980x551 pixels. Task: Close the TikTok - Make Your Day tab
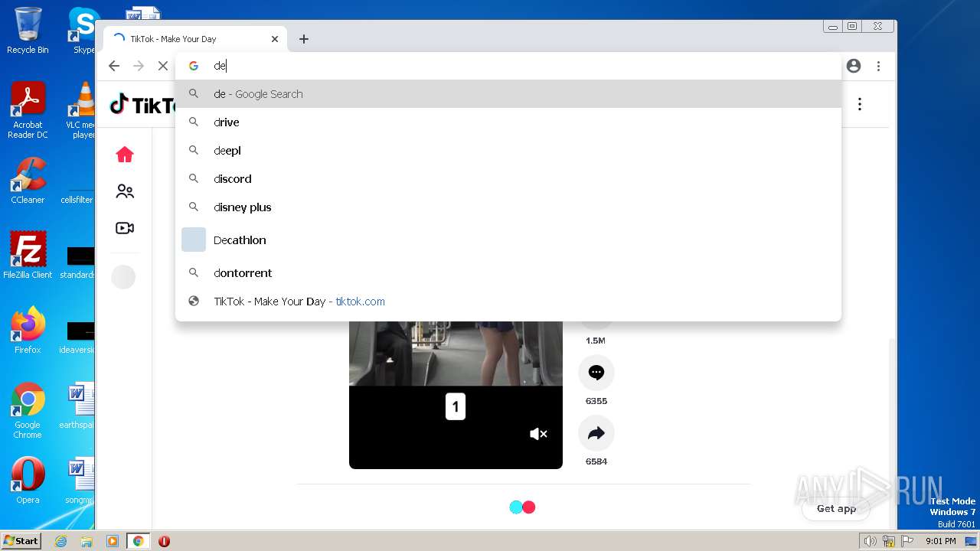[275, 39]
